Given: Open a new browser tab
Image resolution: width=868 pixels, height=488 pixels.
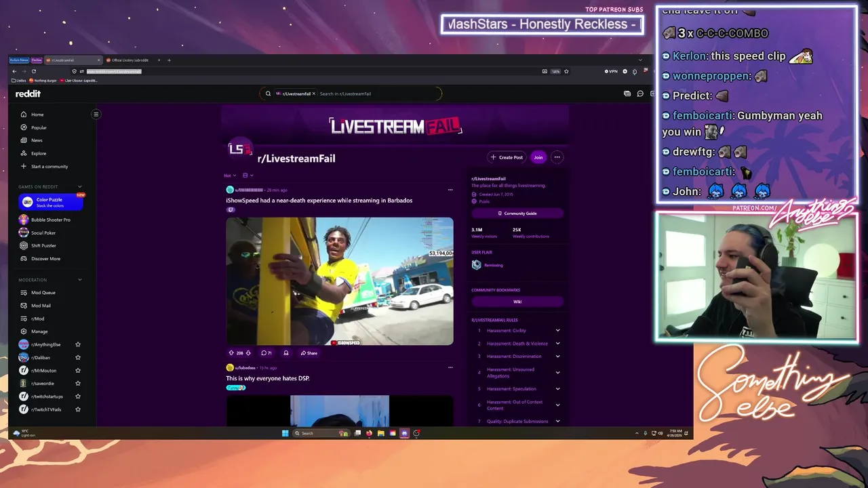Looking at the screenshot, I should pyautogui.click(x=169, y=60).
